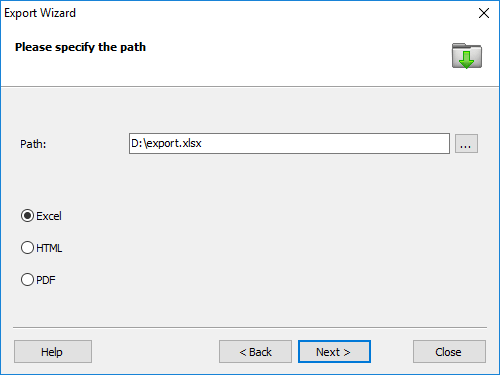Open file browser with the ellipsis button
This screenshot has width=500, height=375.
click(x=466, y=144)
